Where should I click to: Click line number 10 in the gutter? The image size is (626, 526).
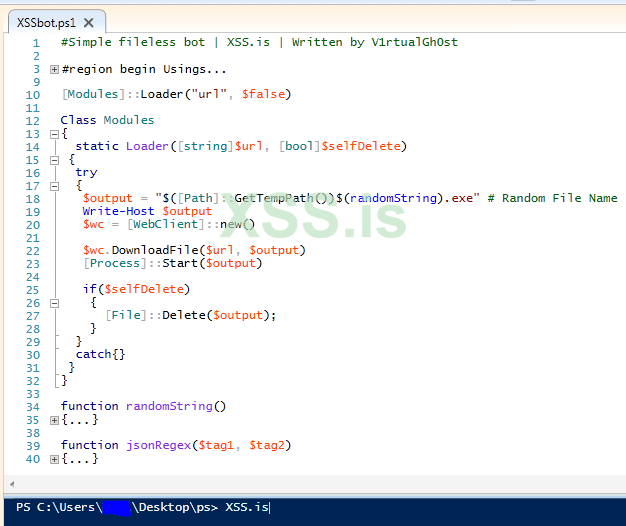point(33,95)
